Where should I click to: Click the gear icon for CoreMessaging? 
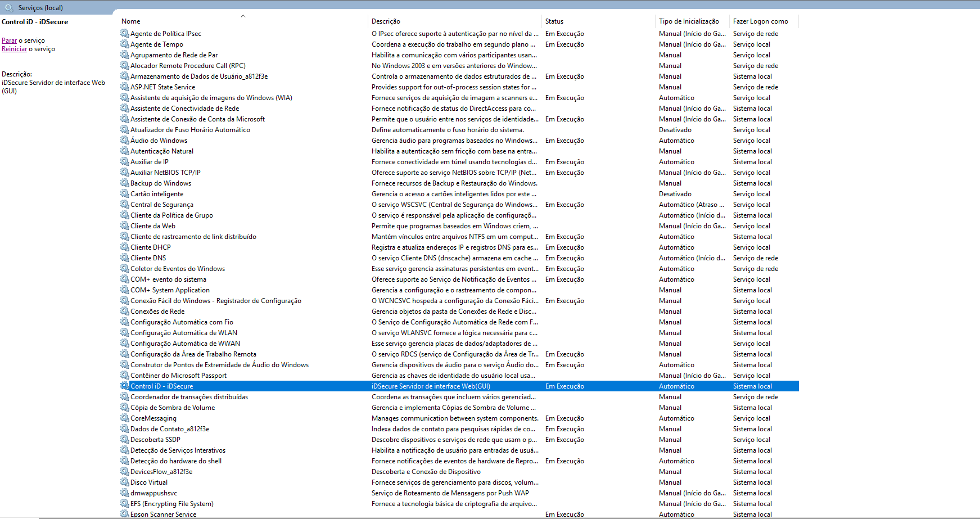tap(124, 418)
